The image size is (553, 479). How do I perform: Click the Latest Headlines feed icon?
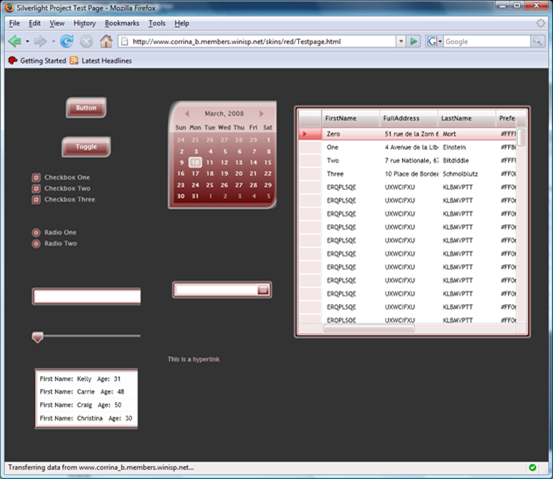[74, 61]
